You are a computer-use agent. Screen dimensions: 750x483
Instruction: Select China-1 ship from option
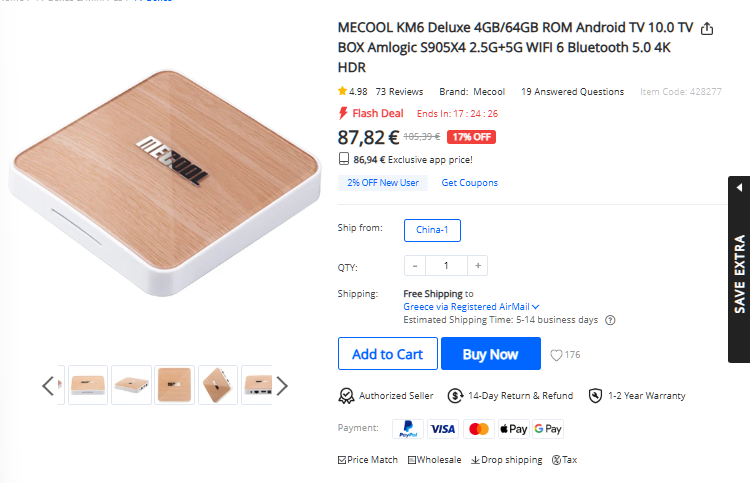432,230
